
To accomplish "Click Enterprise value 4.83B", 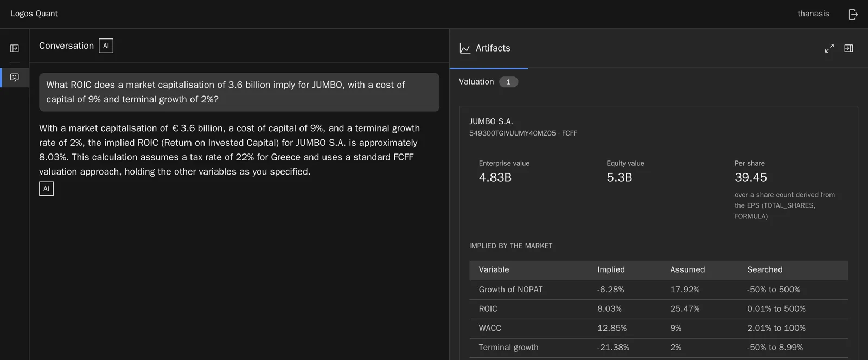I will (x=495, y=177).
